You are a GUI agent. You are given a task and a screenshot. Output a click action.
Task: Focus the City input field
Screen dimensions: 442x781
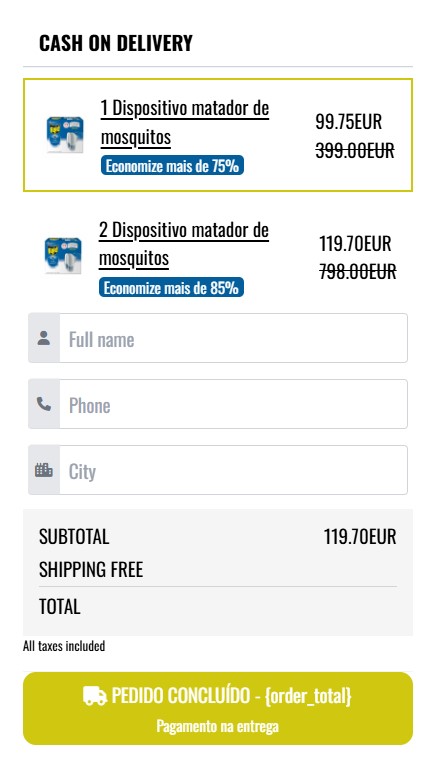click(233, 470)
